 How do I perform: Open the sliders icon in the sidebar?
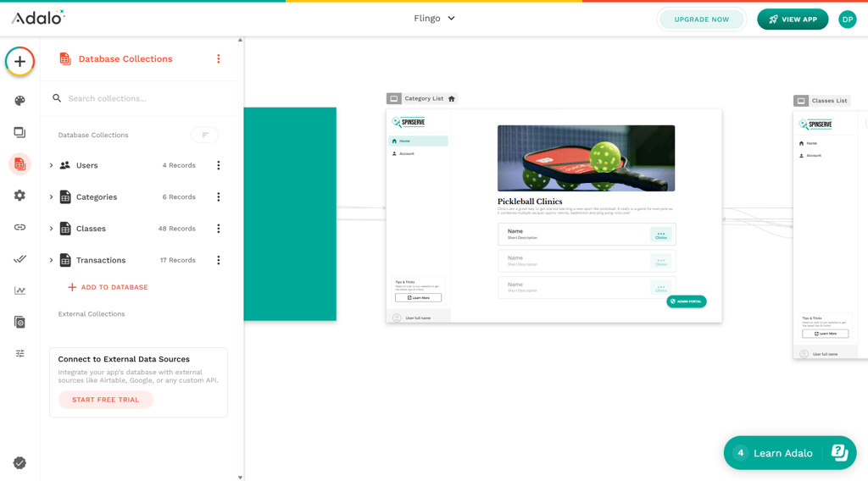[x=20, y=353]
